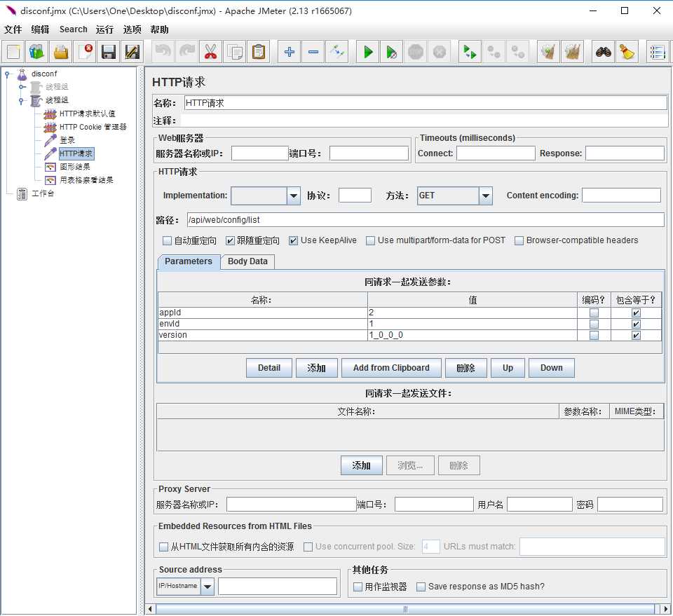Paste element with clipboard icon
Screen dimensions: 673x616
(x=259, y=52)
